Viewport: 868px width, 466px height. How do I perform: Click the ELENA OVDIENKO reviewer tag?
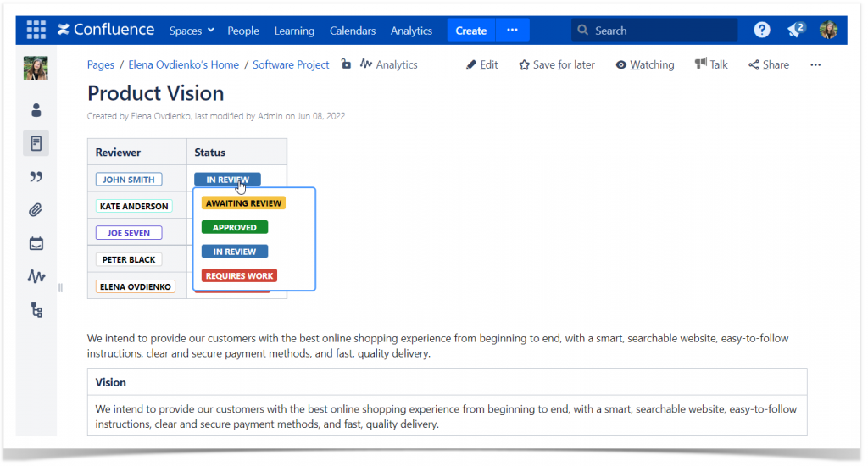tap(135, 286)
